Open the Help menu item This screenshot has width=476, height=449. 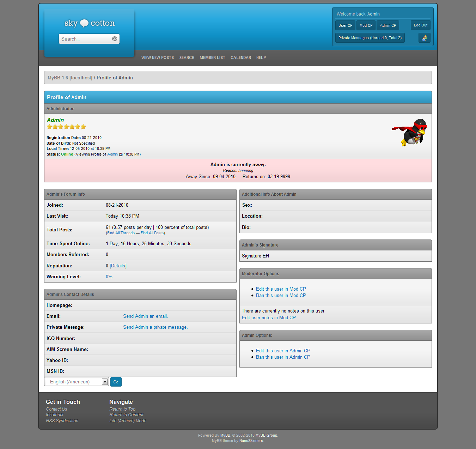tap(261, 57)
